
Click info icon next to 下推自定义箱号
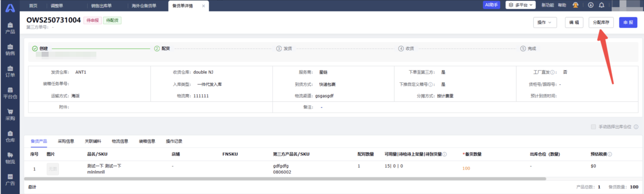(x=430, y=84)
